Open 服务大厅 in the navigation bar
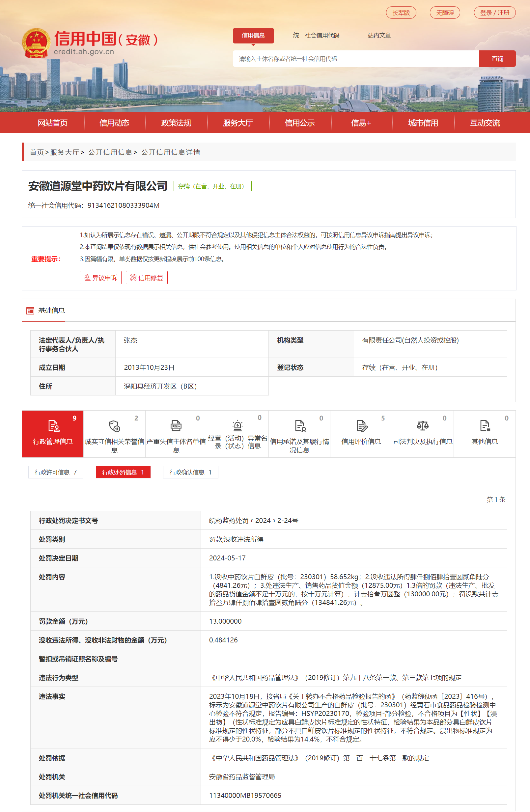The height and width of the screenshot is (812, 530). tap(238, 123)
